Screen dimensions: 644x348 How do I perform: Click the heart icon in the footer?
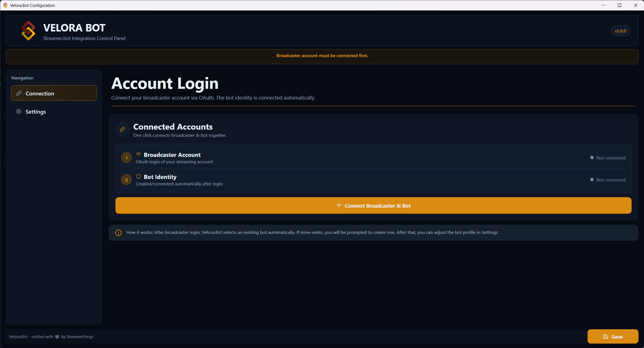[x=57, y=337]
